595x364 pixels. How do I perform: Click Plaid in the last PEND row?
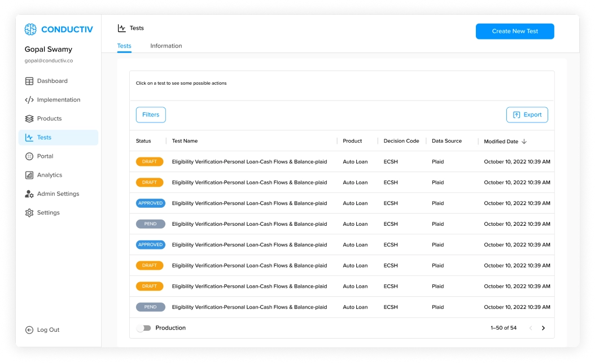click(x=438, y=307)
